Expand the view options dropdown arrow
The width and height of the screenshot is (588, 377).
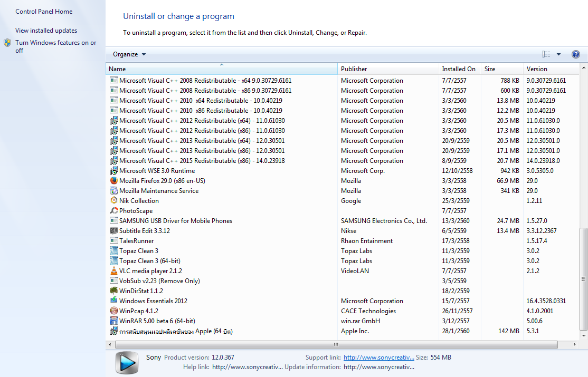coord(559,54)
